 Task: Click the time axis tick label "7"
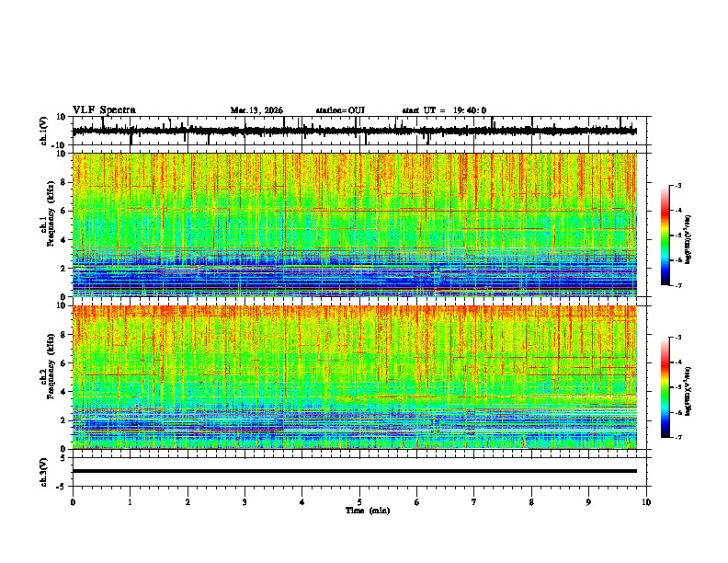point(474,502)
